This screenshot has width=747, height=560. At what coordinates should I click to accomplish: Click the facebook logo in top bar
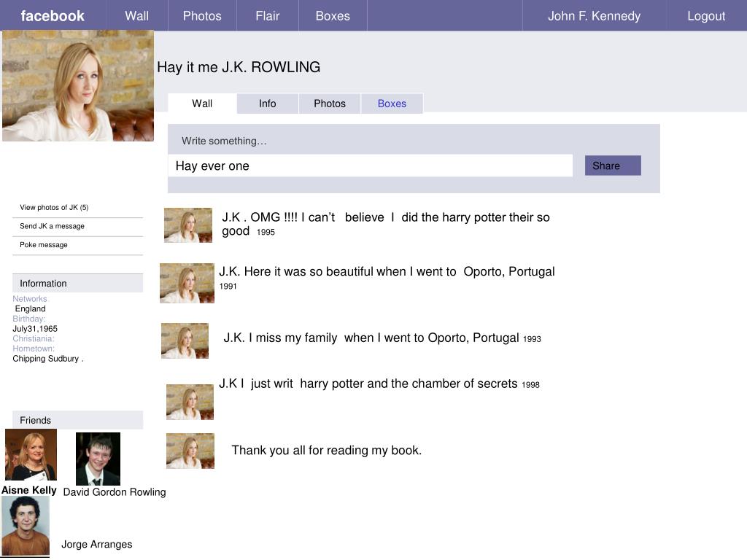pyautogui.click(x=53, y=16)
